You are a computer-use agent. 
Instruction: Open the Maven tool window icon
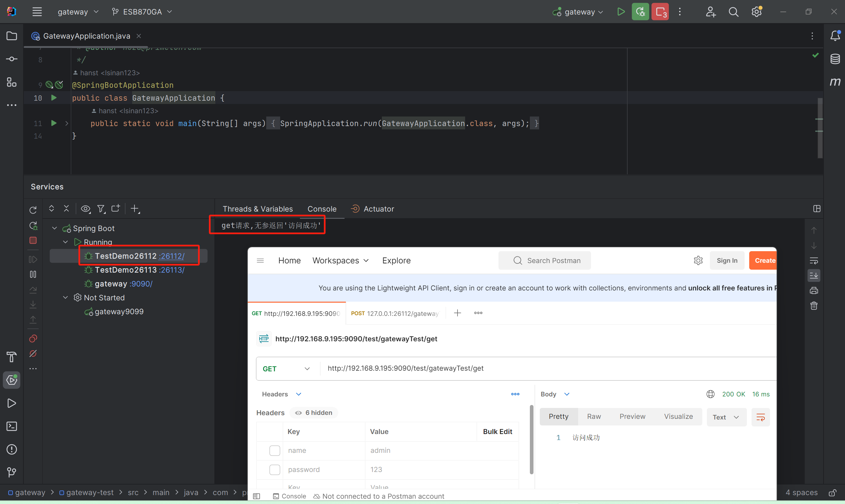tap(835, 82)
